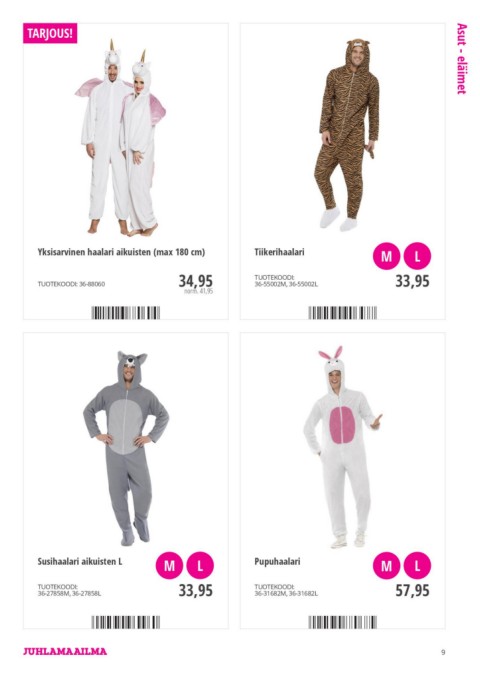Open the grey wolf onesie photo
This screenshot has width=480, height=679.
point(126,448)
